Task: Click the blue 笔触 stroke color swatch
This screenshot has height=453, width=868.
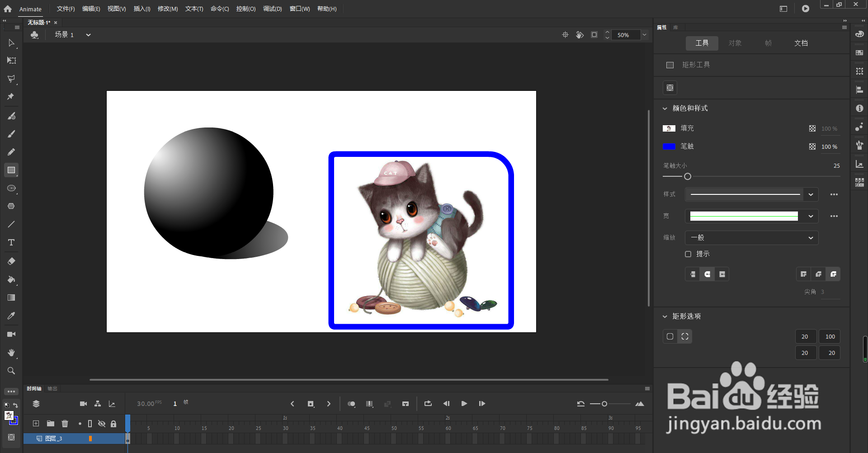Action: click(x=669, y=146)
